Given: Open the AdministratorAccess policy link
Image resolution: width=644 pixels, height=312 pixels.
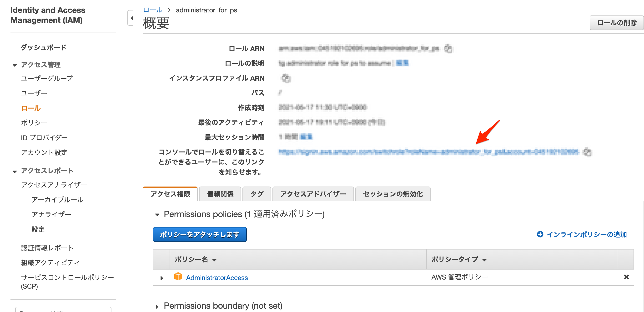Looking at the screenshot, I should [x=217, y=278].
